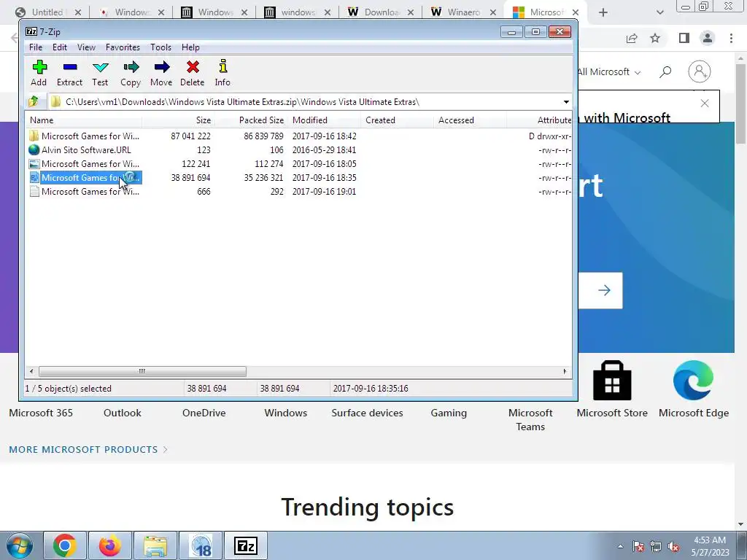Open the Tools menu
The width and height of the screenshot is (747, 560).
(x=160, y=47)
